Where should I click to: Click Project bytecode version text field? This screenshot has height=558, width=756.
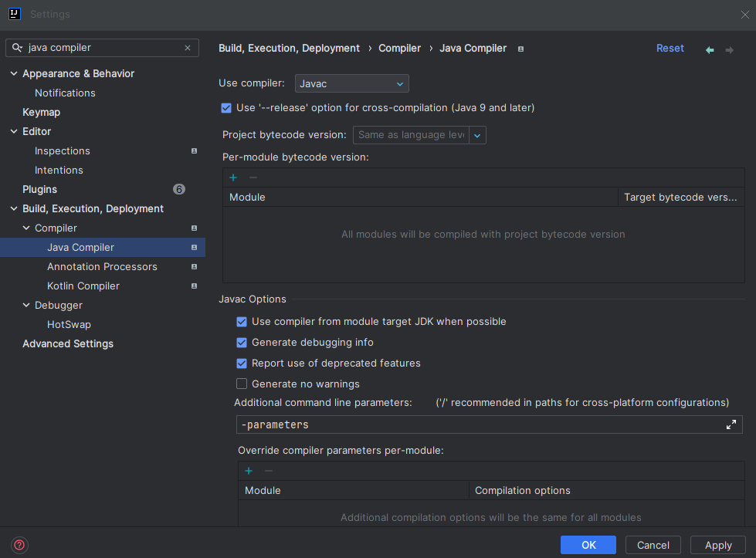[x=412, y=135]
